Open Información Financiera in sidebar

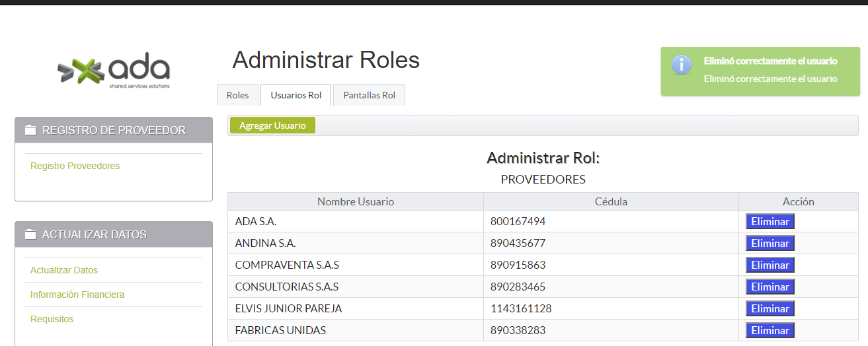pos(77,294)
